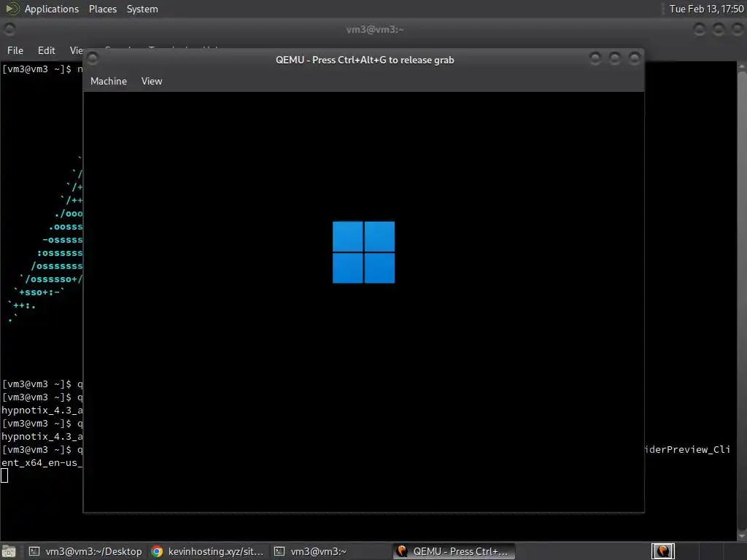Maximize the vm3@vm3:~ terminal window
Image resolution: width=747 pixels, height=560 pixels.
point(719,29)
